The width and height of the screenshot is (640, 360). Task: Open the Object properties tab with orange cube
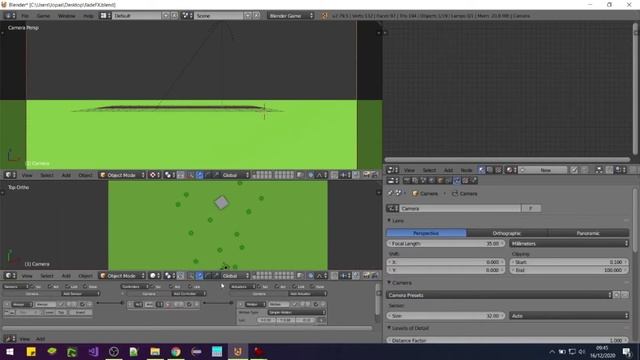tap(440, 180)
